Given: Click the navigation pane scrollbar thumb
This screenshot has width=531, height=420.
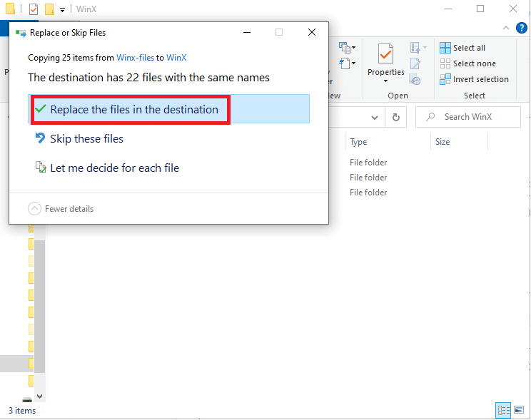Looking at the screenshot, I should click(40, 307).
